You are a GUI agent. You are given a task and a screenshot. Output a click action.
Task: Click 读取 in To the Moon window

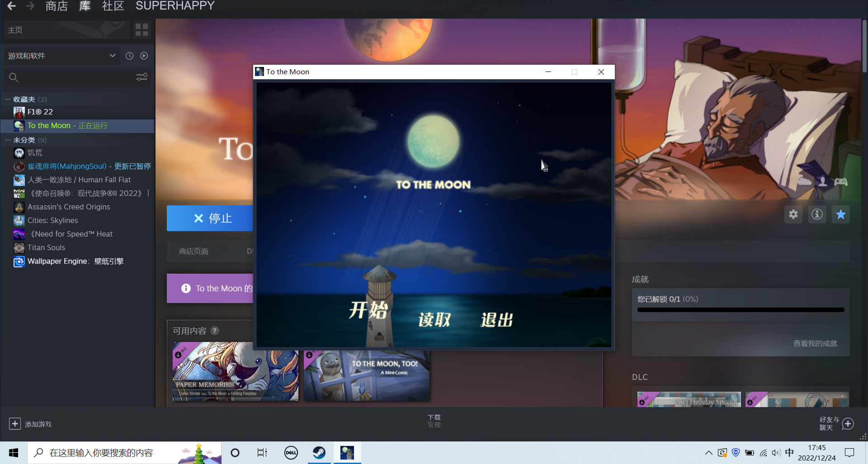click(x=434, y=320)
